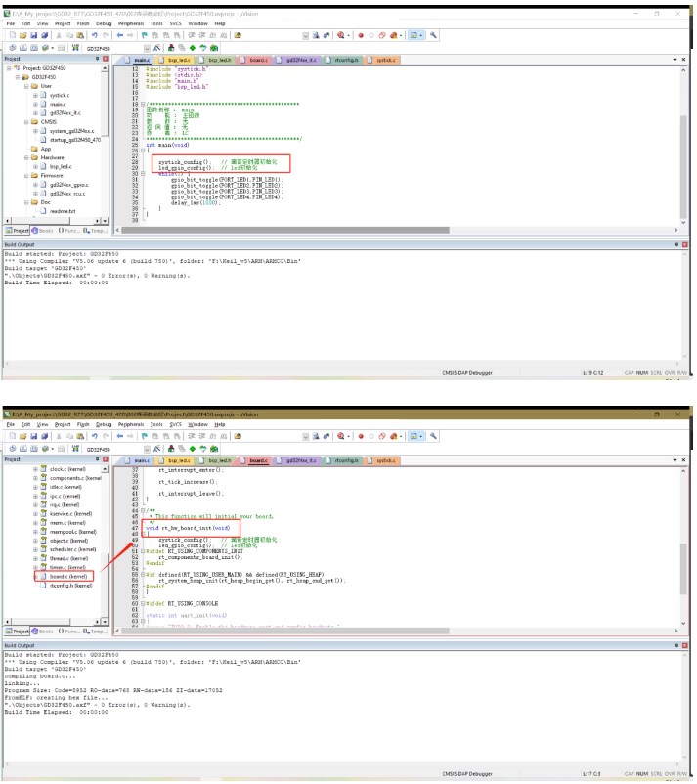Click Undo arrow in upper uVision window

pyautogui.click(x=94, y=35)
